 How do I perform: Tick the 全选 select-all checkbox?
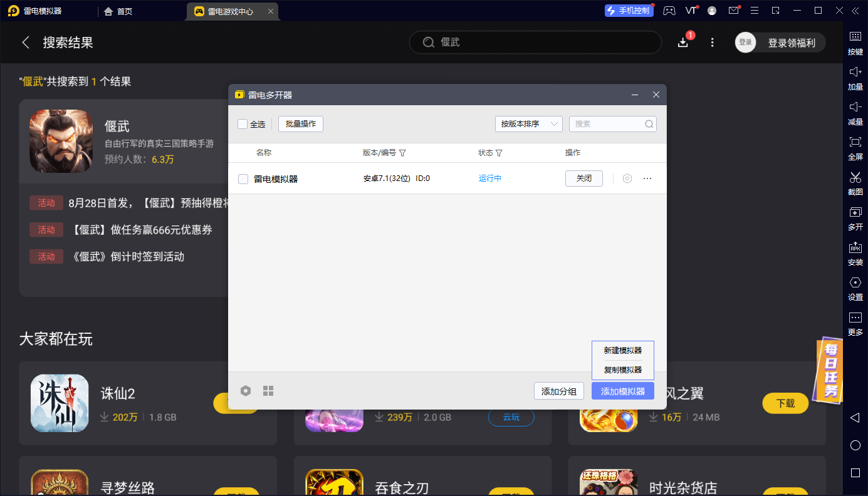(243, 124)
